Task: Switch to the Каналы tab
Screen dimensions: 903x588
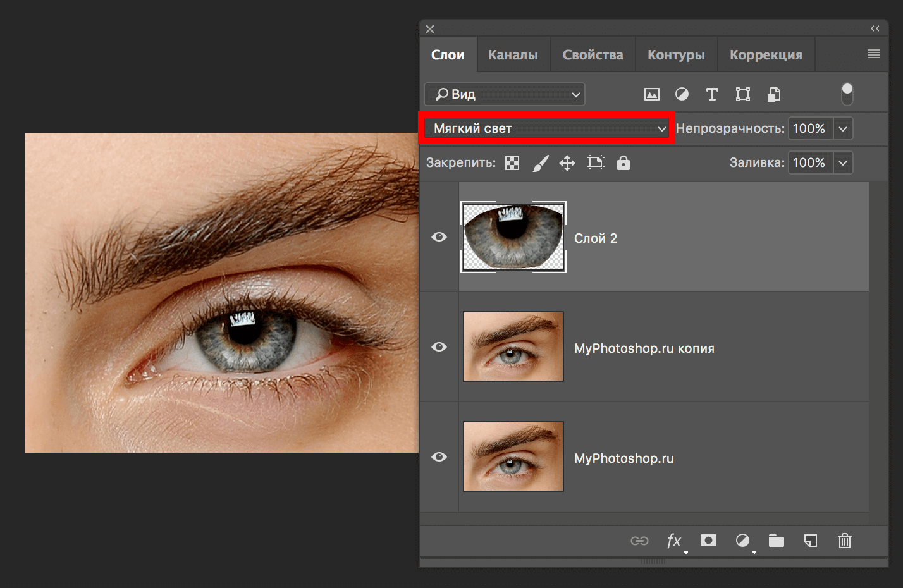Action: tap(513, 55)
